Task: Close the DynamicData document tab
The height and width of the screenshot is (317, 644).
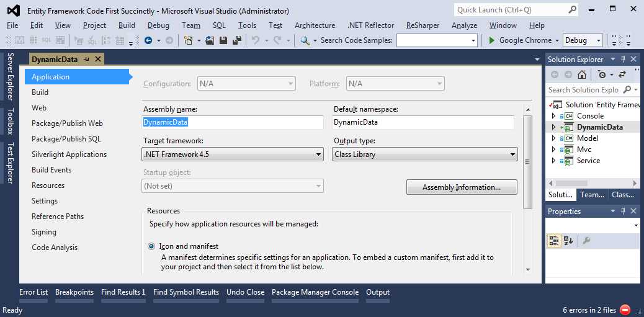Action: pyautogui.click(x=98, y=59)
